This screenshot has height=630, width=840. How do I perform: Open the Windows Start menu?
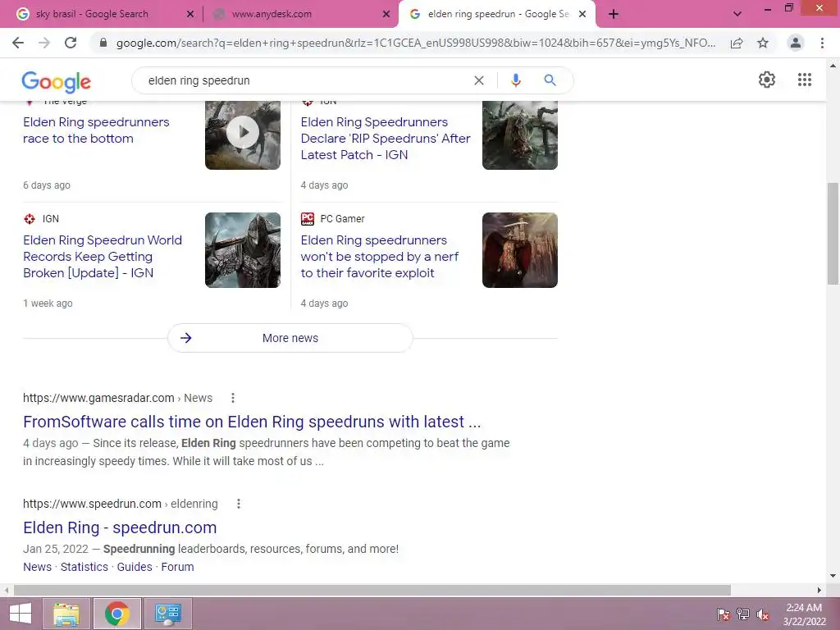20,614
